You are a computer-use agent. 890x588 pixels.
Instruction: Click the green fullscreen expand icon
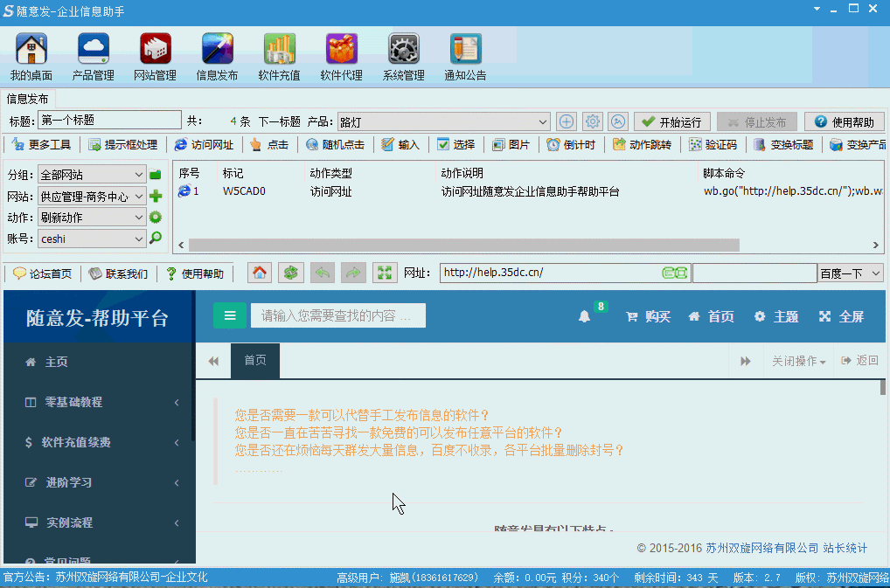click(385, 273)
